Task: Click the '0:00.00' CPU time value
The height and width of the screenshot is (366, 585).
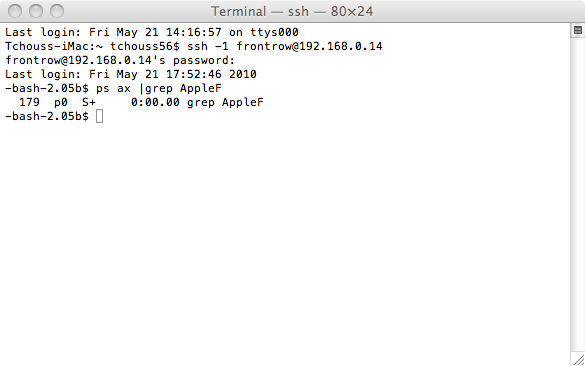Action: [x=155, y=102]
